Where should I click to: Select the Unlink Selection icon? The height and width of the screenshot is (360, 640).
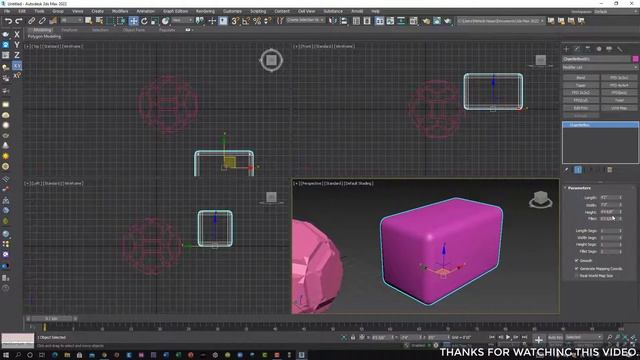point(42,21)
